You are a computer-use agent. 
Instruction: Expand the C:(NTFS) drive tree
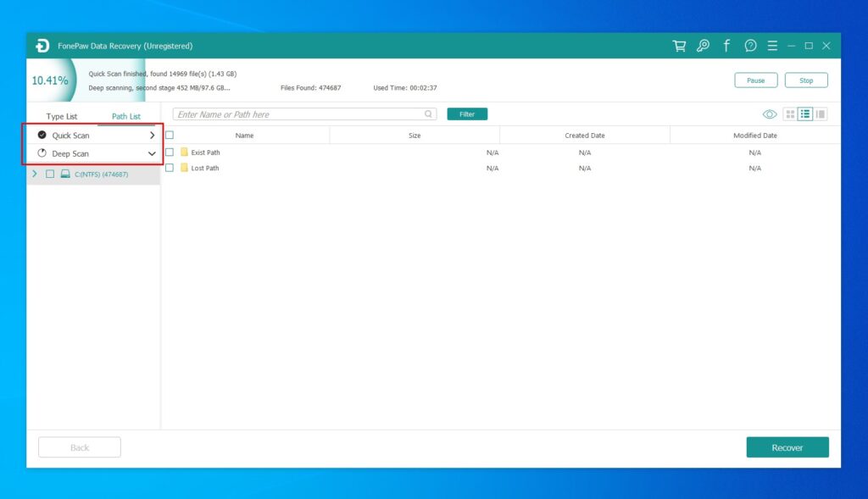pyautogui.click(x=34, y=174)
